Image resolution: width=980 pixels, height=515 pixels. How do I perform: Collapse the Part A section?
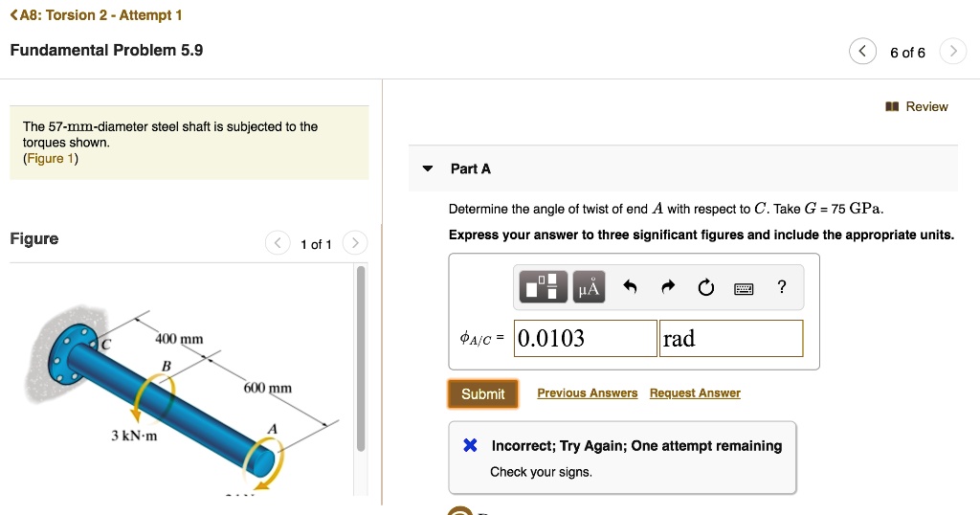tap(428, 169)
